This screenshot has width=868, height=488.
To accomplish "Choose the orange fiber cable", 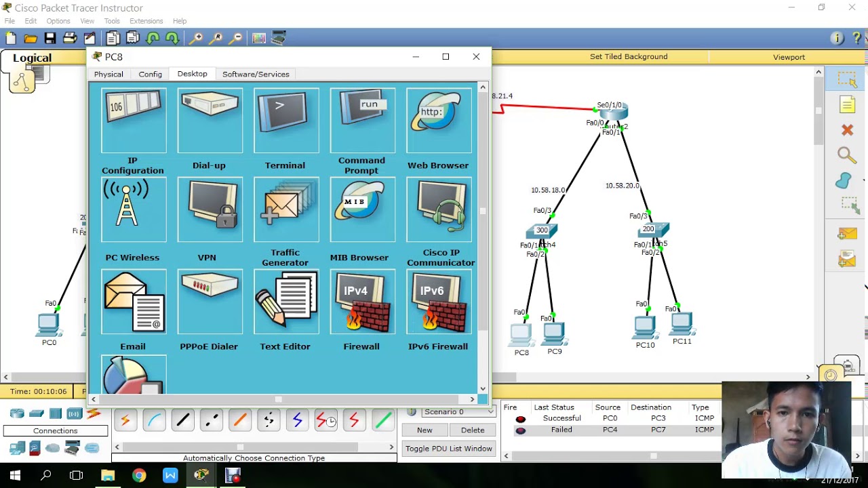I will pyautogui.click(x=240, y=421).
